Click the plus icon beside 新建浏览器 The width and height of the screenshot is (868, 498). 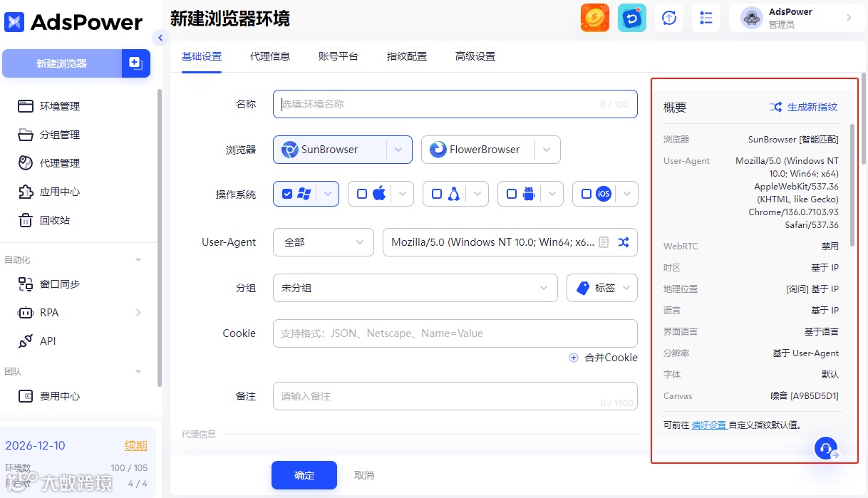[135, 63]
